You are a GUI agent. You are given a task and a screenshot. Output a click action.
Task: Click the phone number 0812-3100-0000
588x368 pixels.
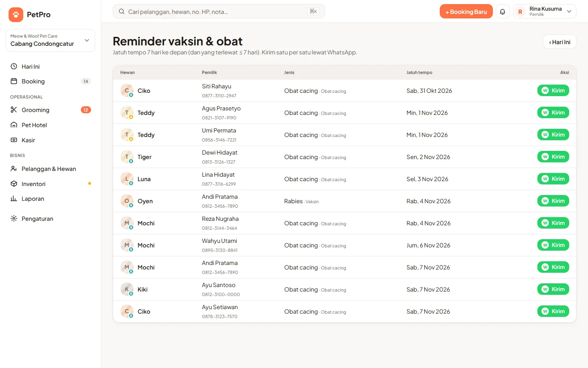click(221, 294)
